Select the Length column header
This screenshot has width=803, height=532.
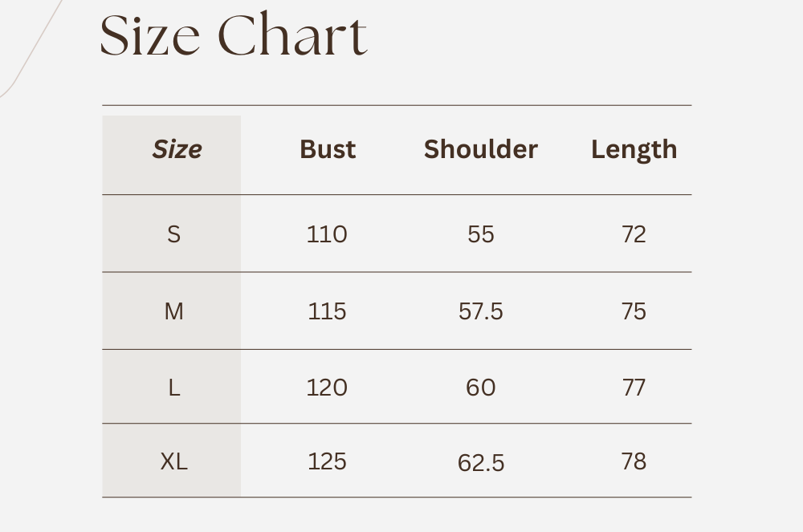(x=634, y=149)
